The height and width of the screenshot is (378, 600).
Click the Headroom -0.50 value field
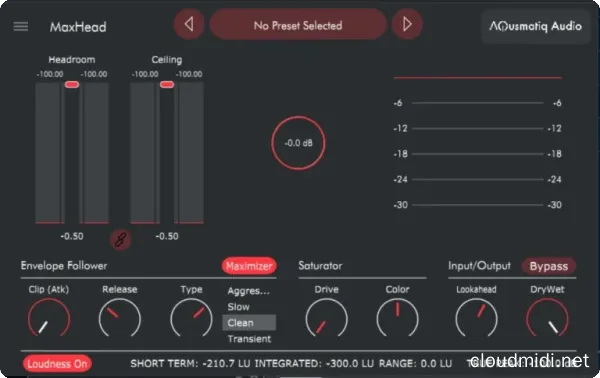(72, 236)
